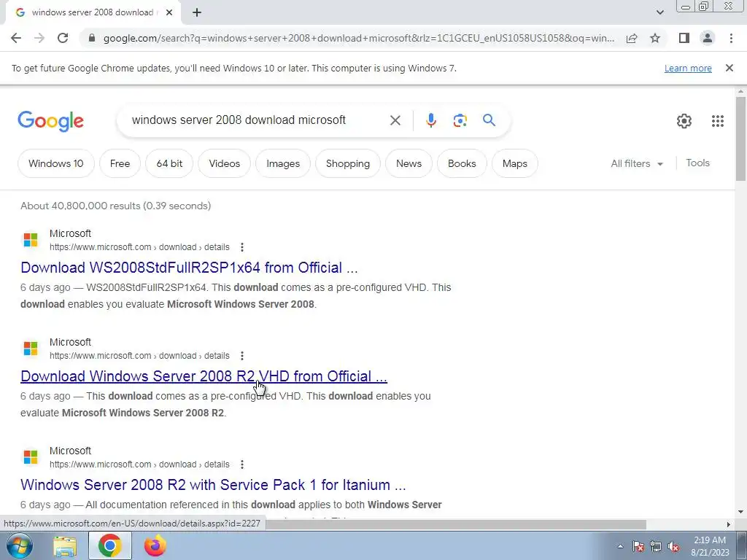Click Microsoft favicon of Itanium result
The width and height of the screenshot is (747, 560).
31,456
